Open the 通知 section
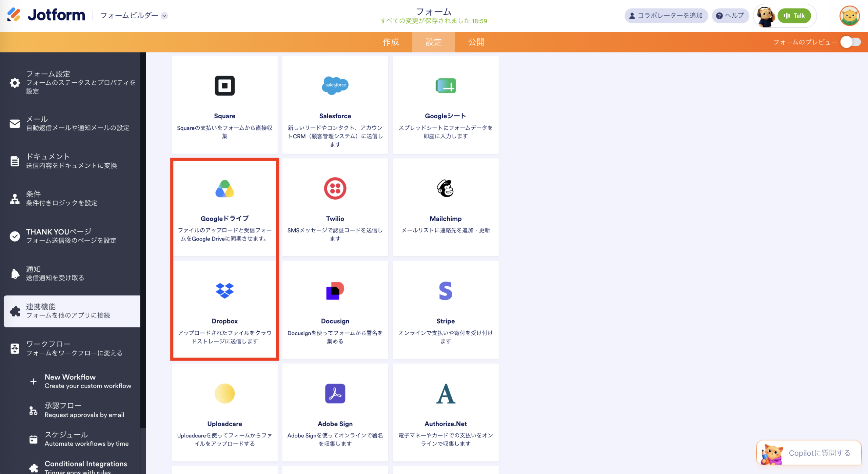This screenshot has height=474, width=868. tap(72, 274)
